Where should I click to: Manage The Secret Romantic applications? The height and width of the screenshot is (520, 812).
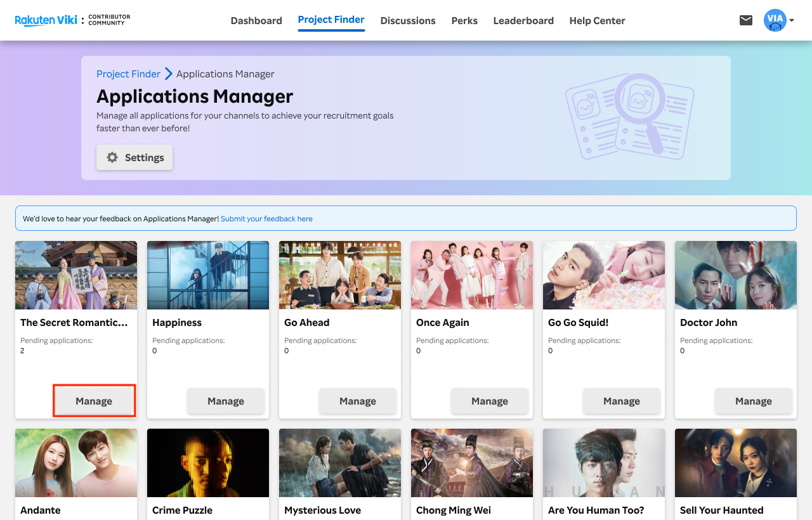(x=94, y=401)
